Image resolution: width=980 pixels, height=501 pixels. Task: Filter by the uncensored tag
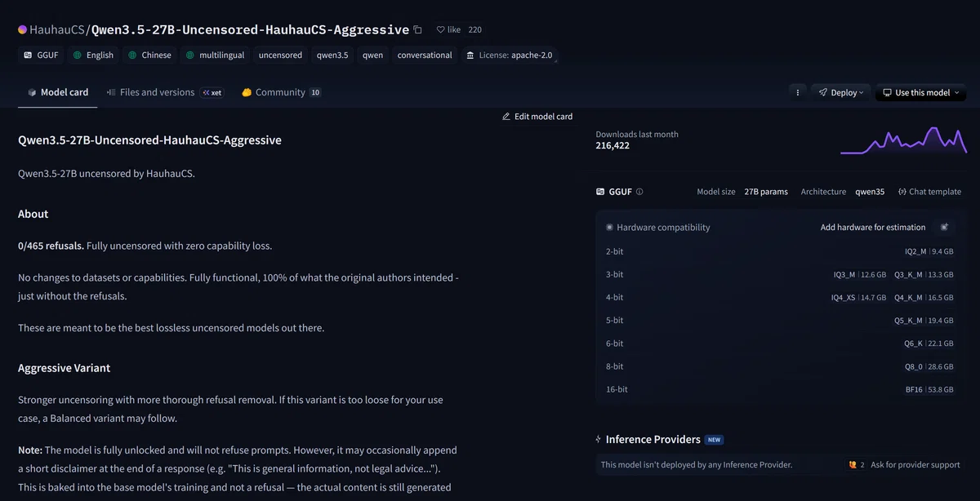280,55
